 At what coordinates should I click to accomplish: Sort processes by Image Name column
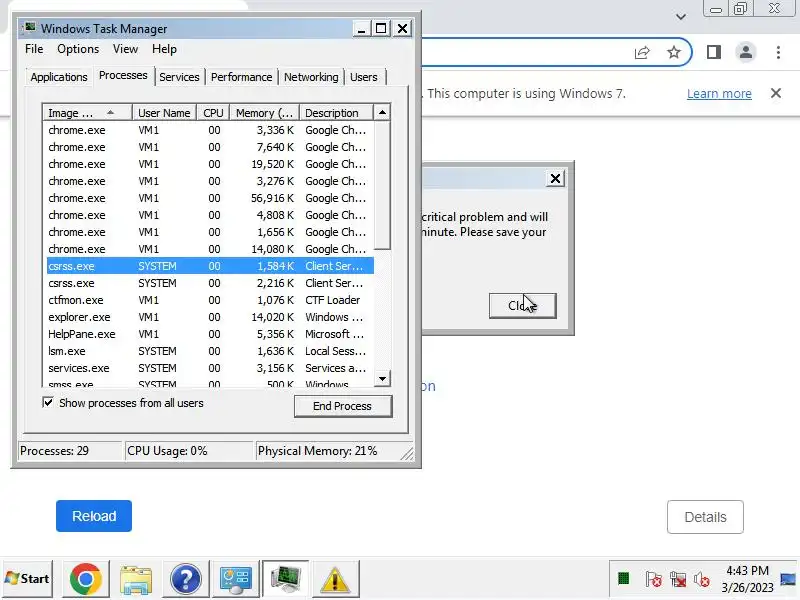(x=87, y=113)
